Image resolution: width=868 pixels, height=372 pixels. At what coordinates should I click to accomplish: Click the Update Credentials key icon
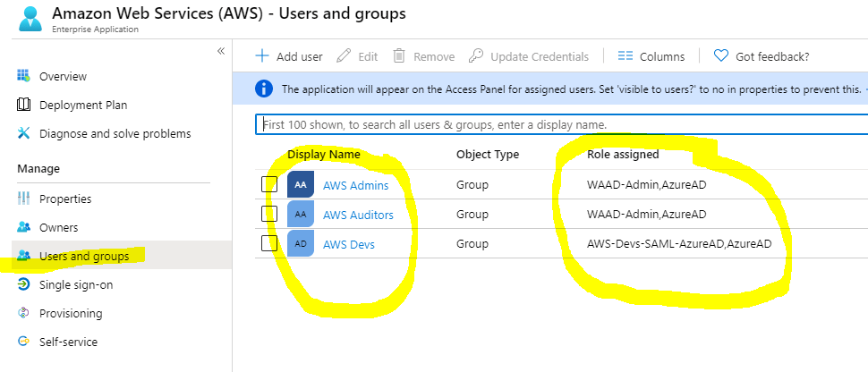pos(476,56)
